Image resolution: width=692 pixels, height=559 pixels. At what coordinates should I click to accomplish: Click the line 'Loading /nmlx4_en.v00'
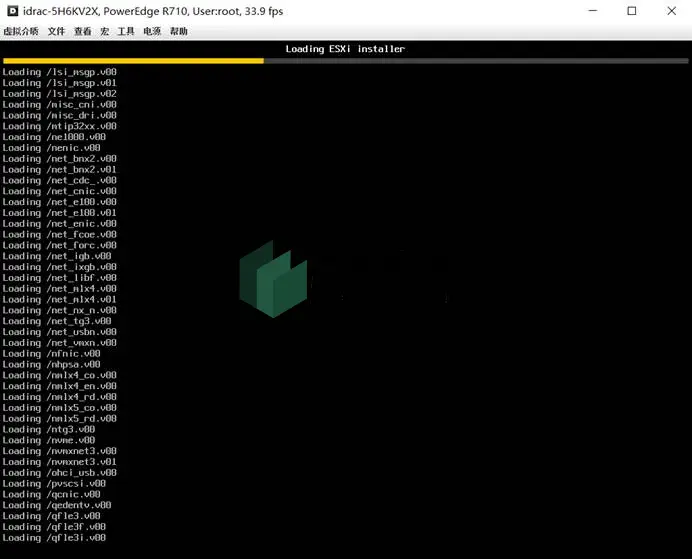click(60, 386)
